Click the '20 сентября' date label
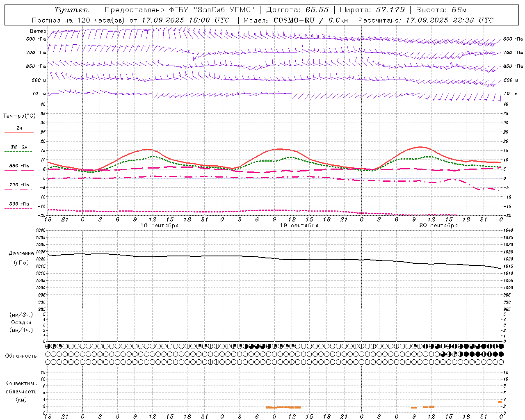Image resolution: width=525 pixels, height=420 pixels. coord(438,226)
